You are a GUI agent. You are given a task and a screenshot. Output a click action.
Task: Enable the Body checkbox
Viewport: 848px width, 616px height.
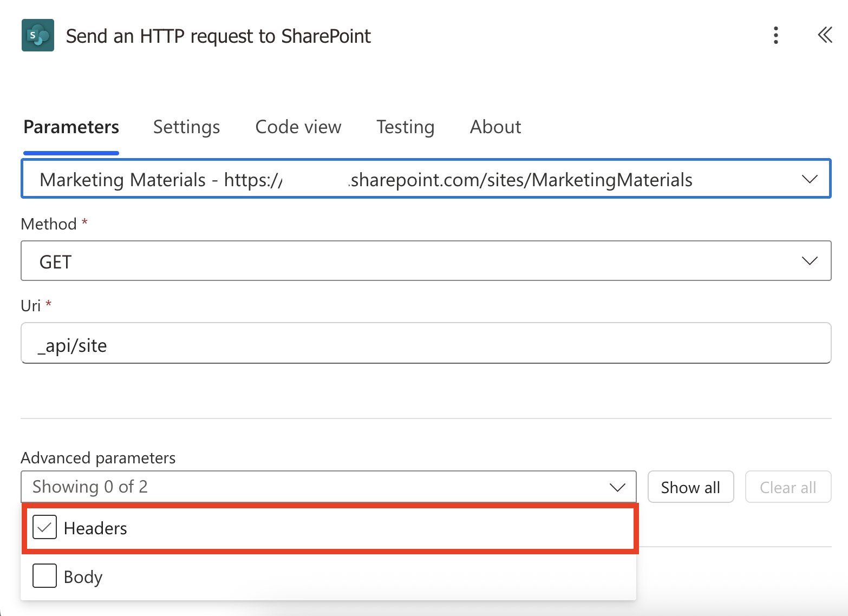44,575
